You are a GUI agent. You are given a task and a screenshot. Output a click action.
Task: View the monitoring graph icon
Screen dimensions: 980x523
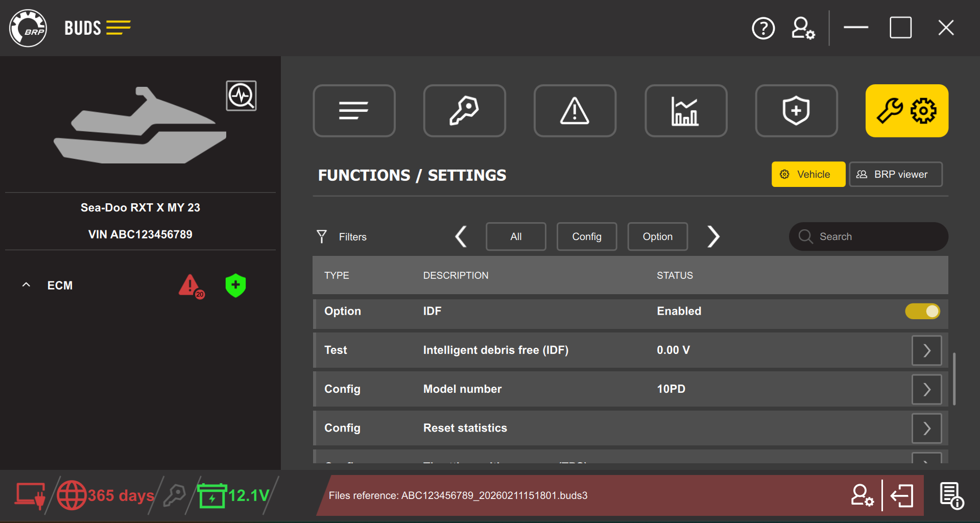pyautogui.click(x=686, y=110)
